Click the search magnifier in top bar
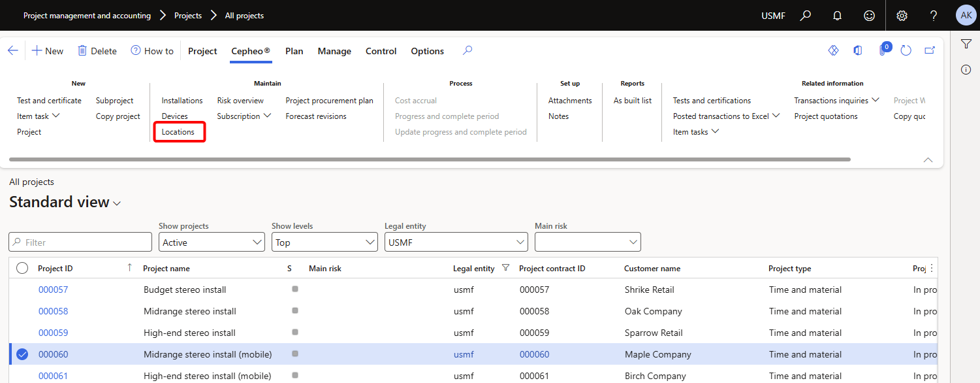This screenshot has height=383, width=980. (x=806, y=15)
